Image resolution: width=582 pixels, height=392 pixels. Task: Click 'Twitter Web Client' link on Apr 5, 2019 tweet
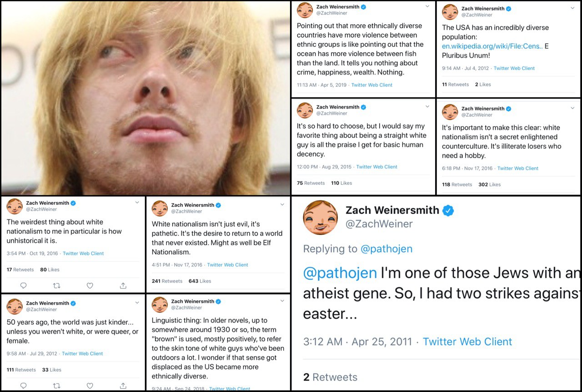(x=371, y=85)
